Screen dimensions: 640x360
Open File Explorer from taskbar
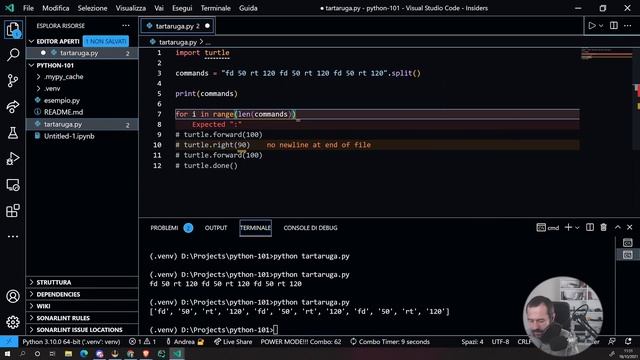point(69,353)
